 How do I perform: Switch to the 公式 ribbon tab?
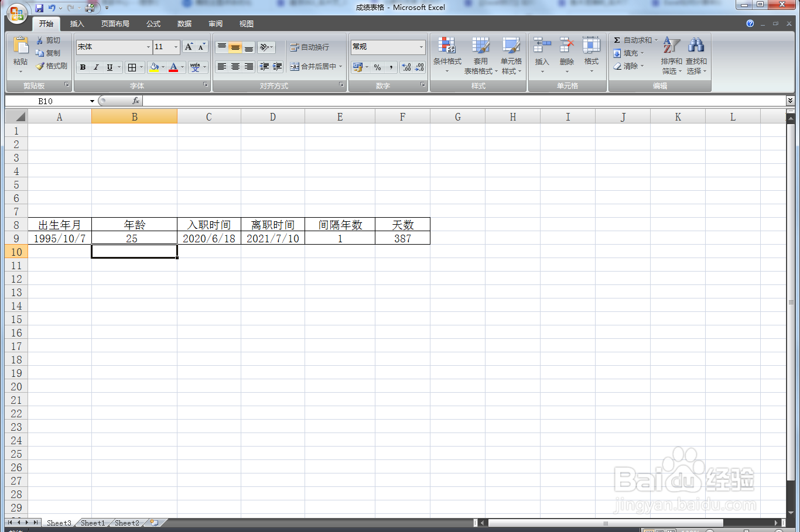pyautogui.click(x=153, y=24)
